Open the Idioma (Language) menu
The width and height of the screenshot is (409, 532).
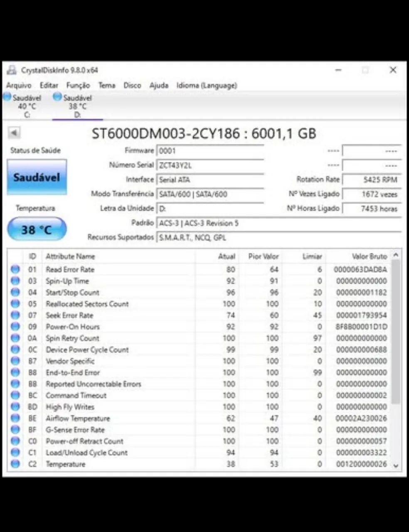[x=206, y=86]
